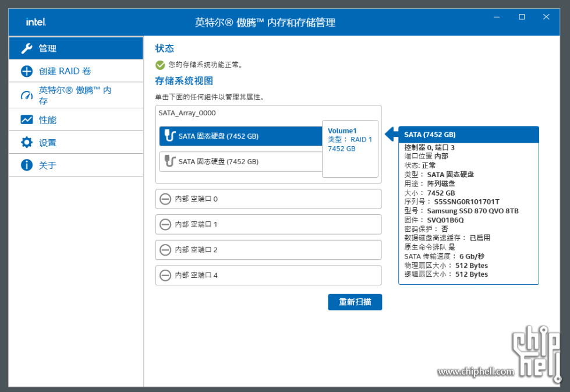Screen dimensions: 570x392
Task: Click the gauge icon for 英特尔 傲腾 内存
Action: click(27, 96)
